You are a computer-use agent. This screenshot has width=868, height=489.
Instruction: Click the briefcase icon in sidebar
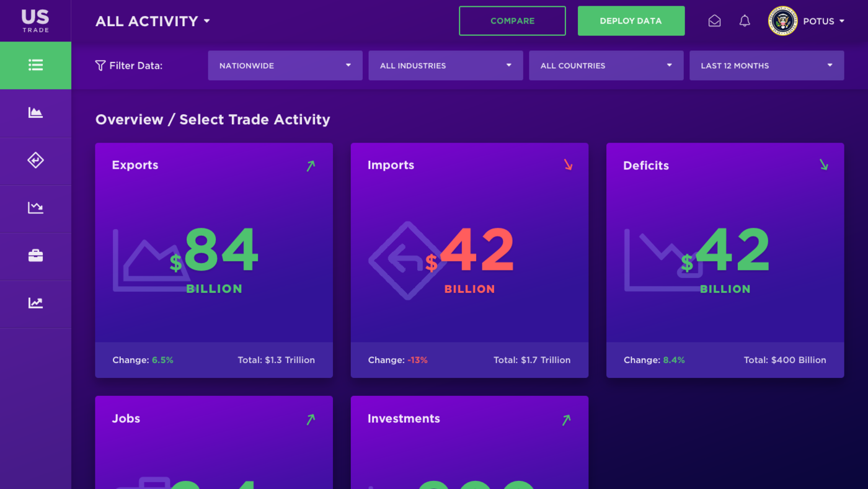(x=35, y=256)
